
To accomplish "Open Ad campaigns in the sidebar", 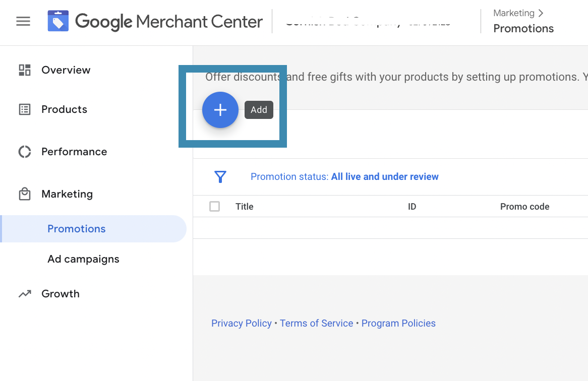I will click(83, 259).
